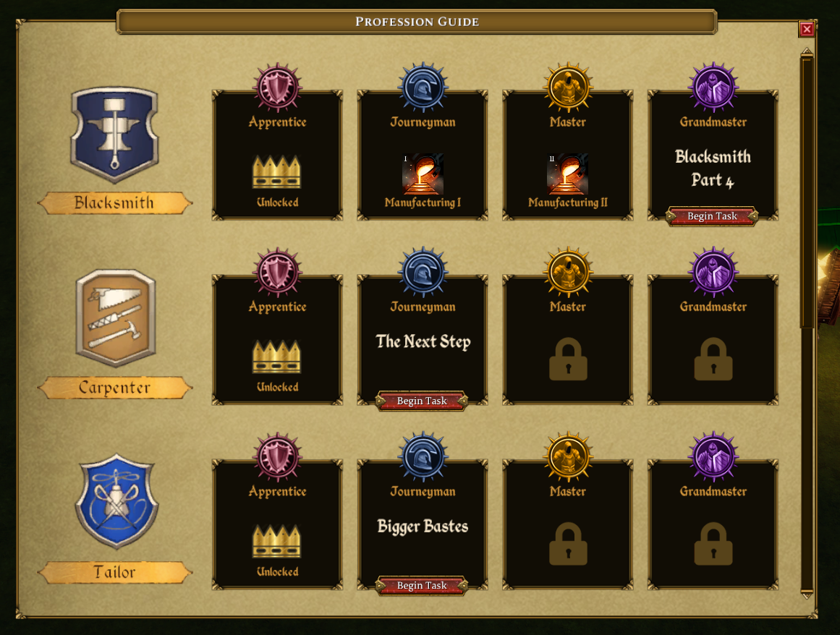Screen dimensions: 840x635
Task: Click the Carpenter name banner
Action: click(114, 388)
